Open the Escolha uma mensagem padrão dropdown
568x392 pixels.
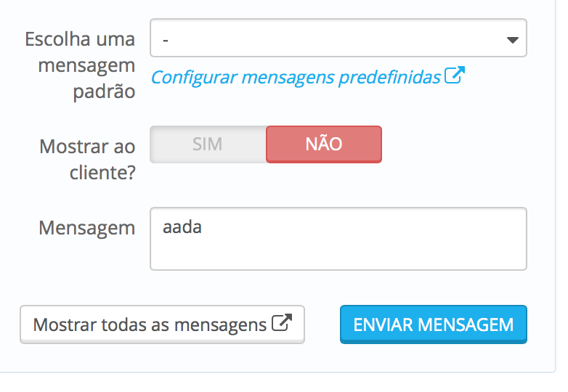tap(338, 38)
